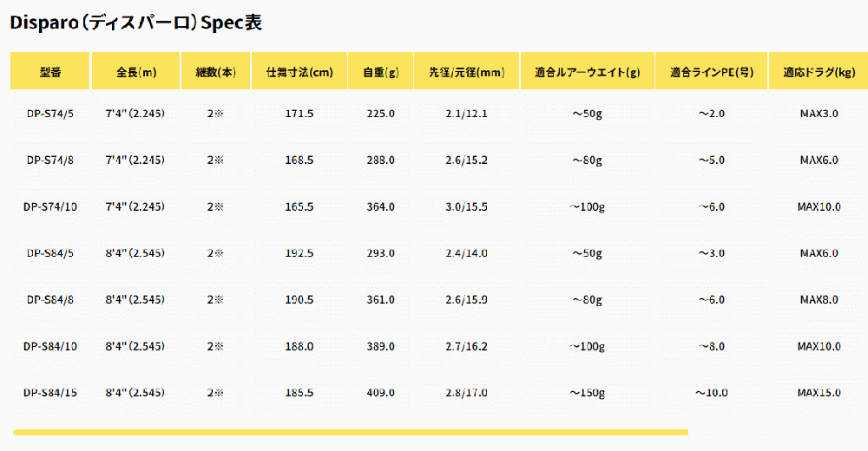The height and width of the screenshot is (451, 868).
Task: Click the 全長(m) column header
Action: (135, 71)
